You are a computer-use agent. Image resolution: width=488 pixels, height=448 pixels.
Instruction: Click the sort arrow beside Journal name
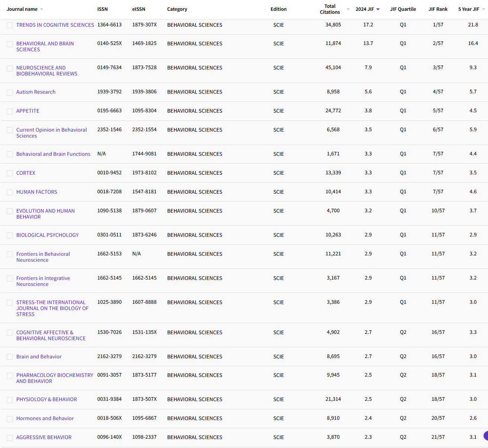click(x=42, y=9)
